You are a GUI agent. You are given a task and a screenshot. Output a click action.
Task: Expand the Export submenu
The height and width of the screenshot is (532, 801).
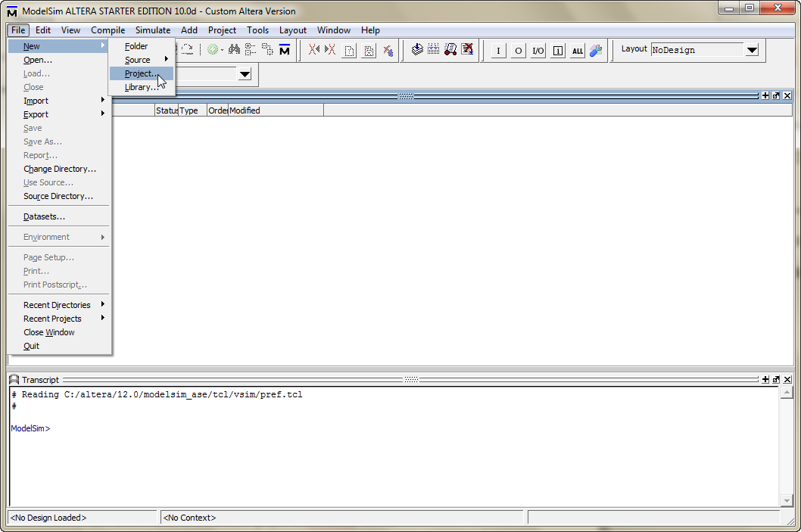(x=59, y=114)
